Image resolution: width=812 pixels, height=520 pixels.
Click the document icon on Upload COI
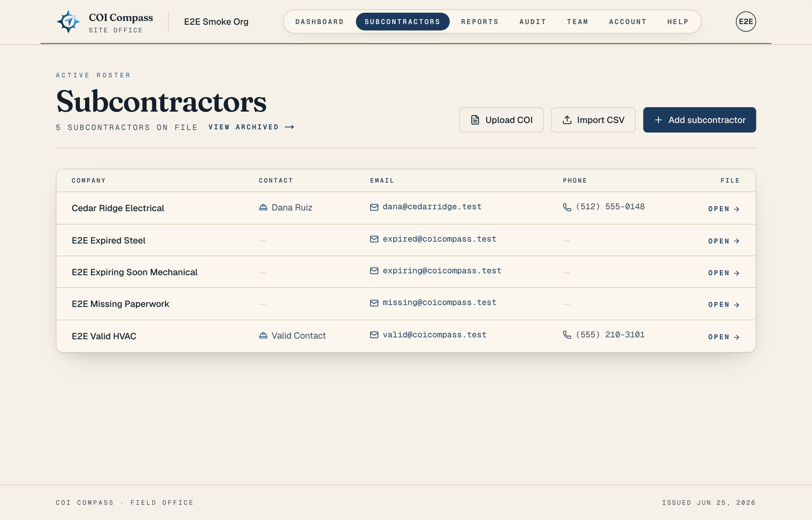pos(475,120)
